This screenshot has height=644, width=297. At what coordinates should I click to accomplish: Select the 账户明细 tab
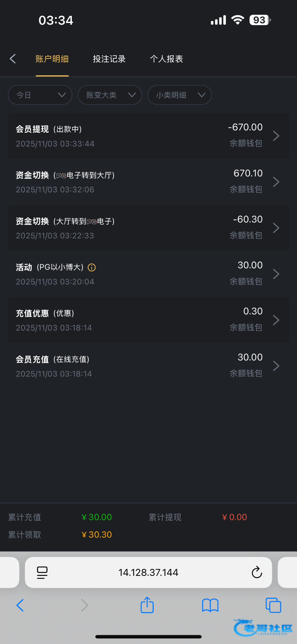(x=52, y=59)
